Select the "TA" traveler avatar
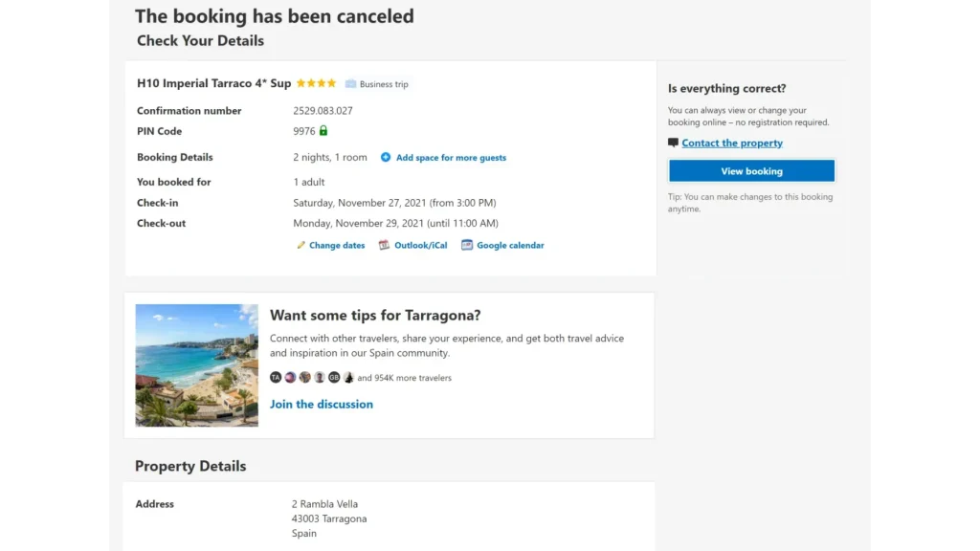Screen dimensions: 980x551 coord(276,378)
